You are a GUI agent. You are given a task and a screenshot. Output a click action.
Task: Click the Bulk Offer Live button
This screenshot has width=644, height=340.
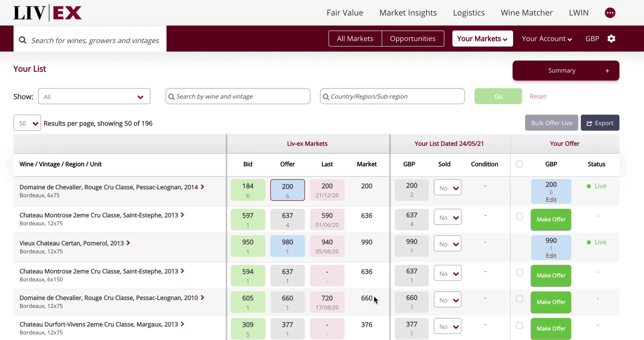[x=551, y=123]
